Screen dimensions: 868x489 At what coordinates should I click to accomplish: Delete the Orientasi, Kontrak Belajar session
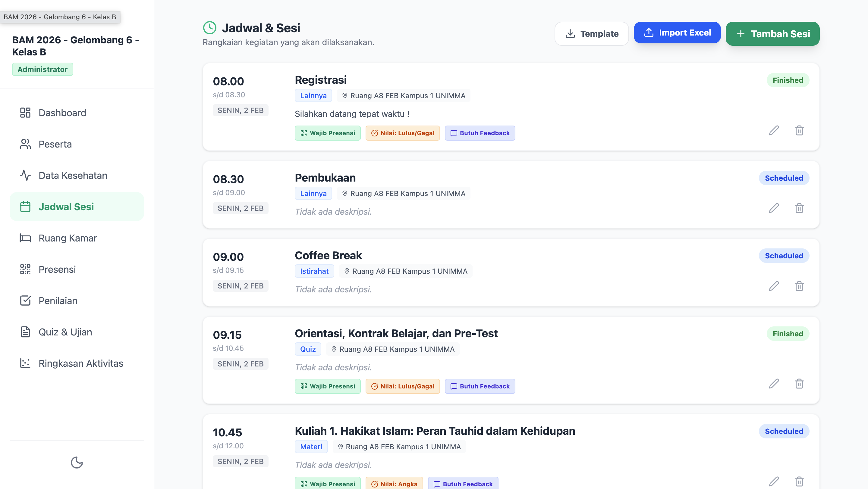point(799,384)
